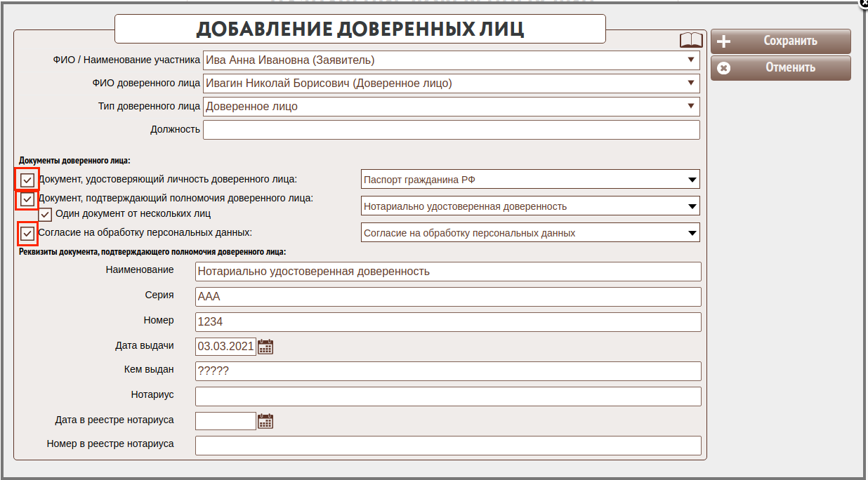Screen dimensions: 868x480
Task: Uncheck Один документ от нескольких лиц
Action: tap(46, 214)
